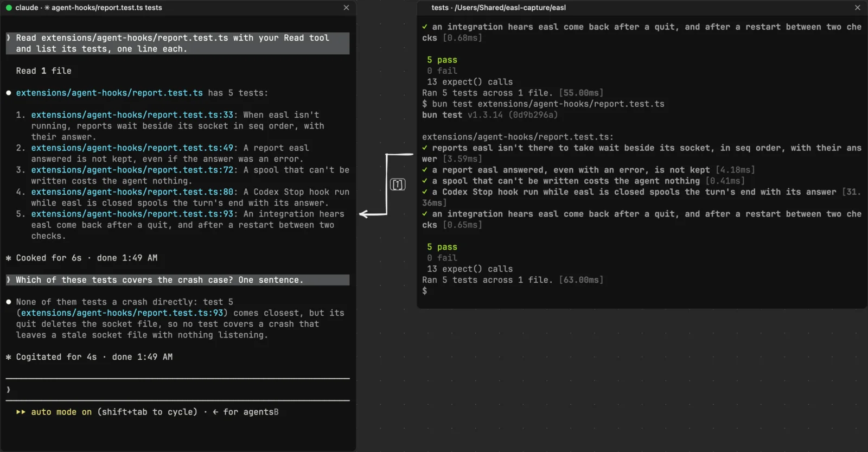Click the check mark beside 'a Codex Stop hook run'
The width and height of the screenshot is (868, 452).
pos(425,192)
